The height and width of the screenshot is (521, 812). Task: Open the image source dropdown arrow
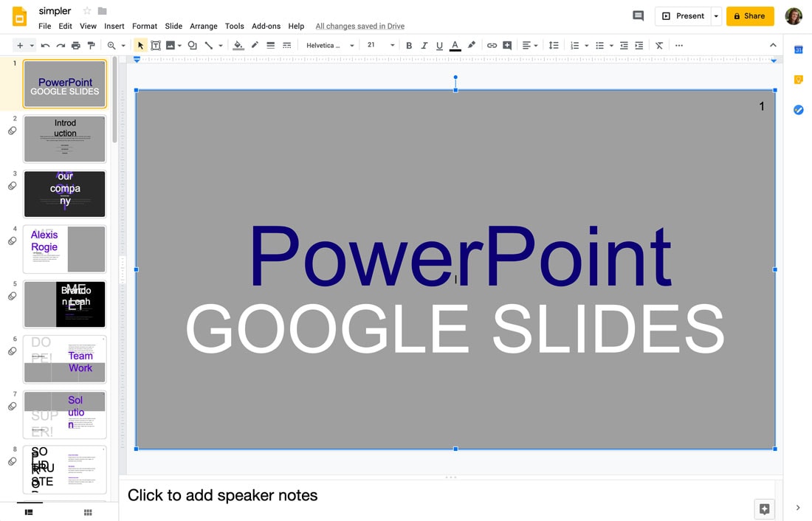click(179, 46)
